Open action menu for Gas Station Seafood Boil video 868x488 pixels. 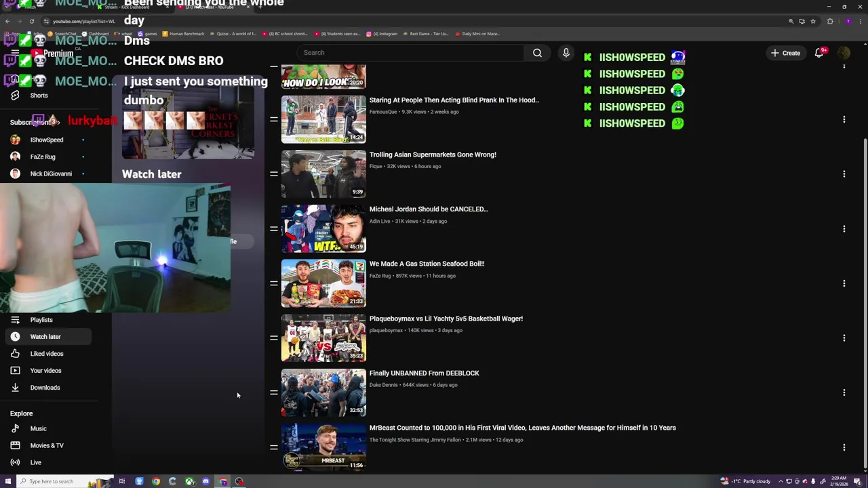pyautogui.click(x=844, y=283)
